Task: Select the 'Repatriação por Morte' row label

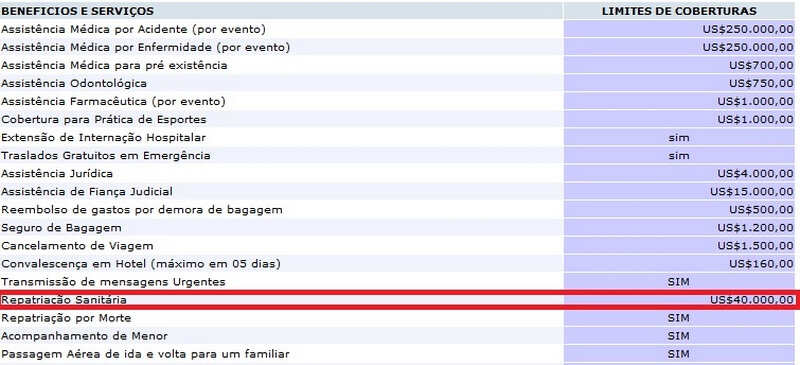Action: click(66, 318)
